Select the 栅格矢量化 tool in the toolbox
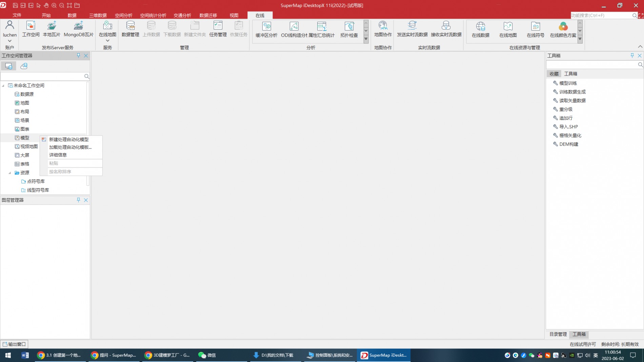This screenshot has width=644, height=362. pos(570,135)
